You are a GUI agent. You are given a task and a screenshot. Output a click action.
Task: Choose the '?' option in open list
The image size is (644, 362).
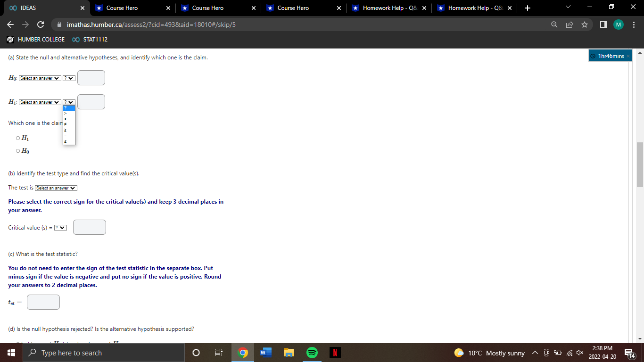[x=69, y=108]
